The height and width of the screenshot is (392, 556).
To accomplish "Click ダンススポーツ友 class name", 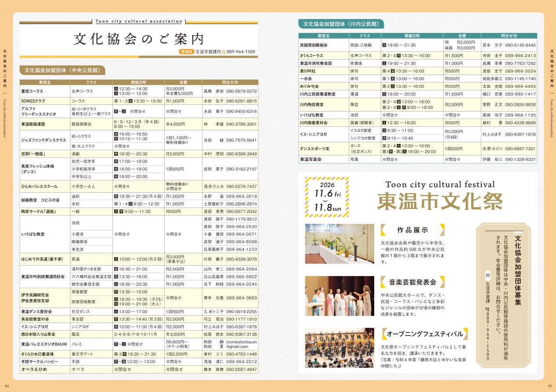I will (x=314, y=149).
